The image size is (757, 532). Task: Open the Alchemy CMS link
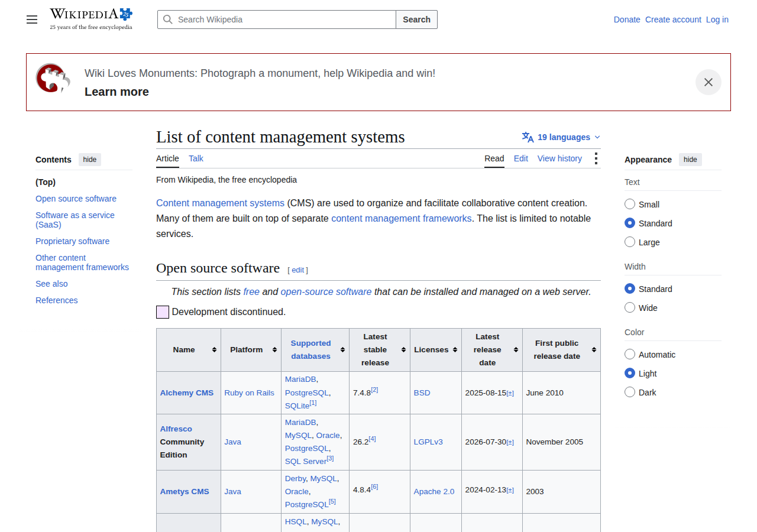point(187,393)
